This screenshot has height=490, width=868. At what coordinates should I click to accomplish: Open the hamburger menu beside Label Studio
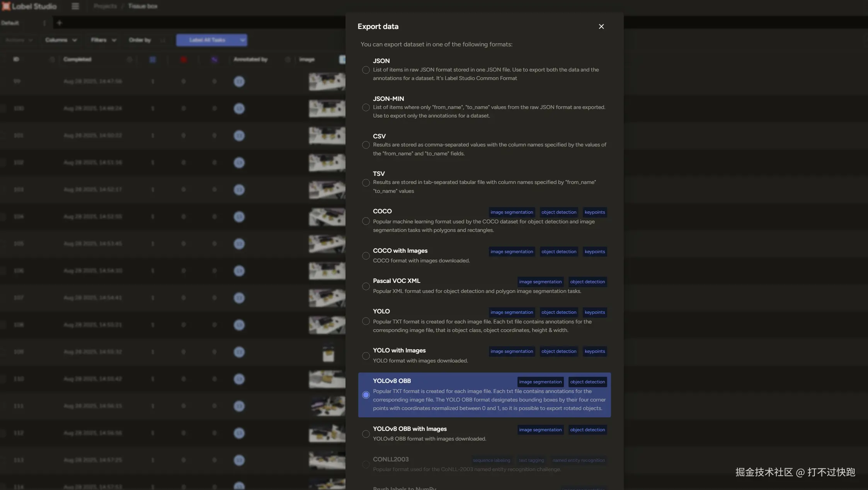coord(75,6)
